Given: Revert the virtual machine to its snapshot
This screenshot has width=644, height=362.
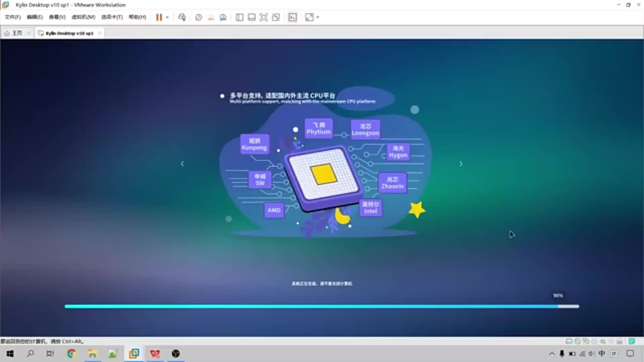Looking at the screenshot, I should pyautogui.click(x=211, y=17).
